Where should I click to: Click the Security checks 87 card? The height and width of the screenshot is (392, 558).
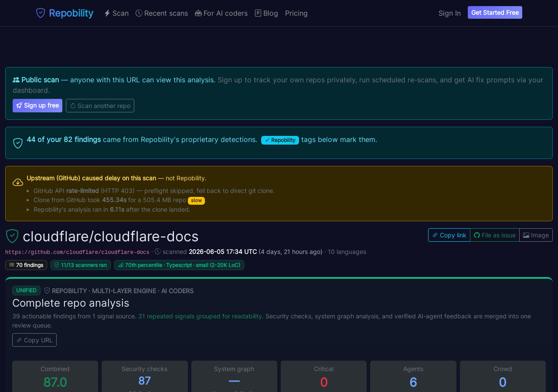(145, 376)
